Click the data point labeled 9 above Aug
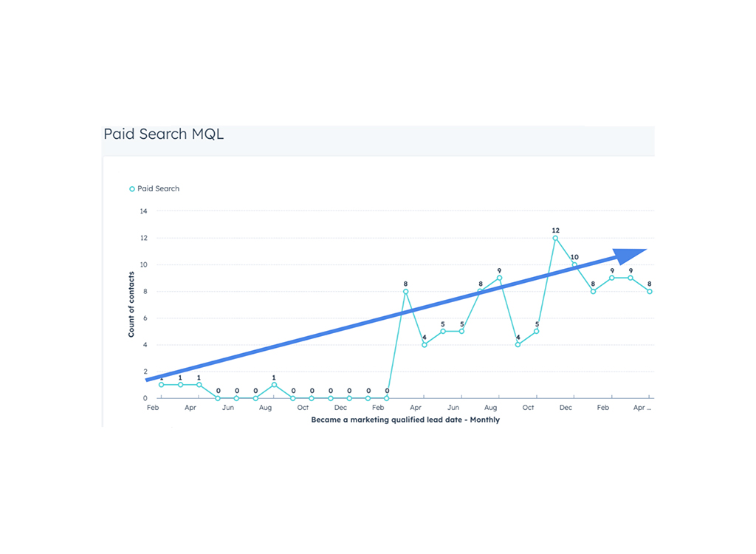This screenshot has height=554, width=756. [x=499, y=278]
